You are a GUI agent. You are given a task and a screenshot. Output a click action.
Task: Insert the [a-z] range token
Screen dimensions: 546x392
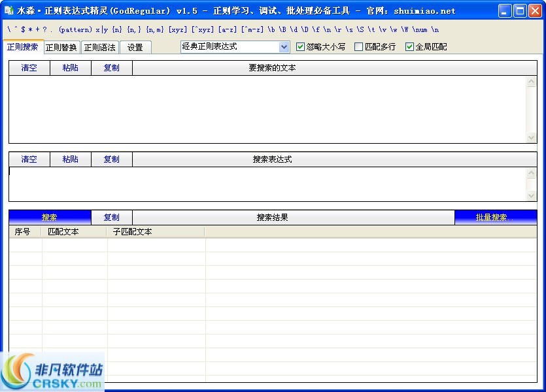click(x=228, y=29)
